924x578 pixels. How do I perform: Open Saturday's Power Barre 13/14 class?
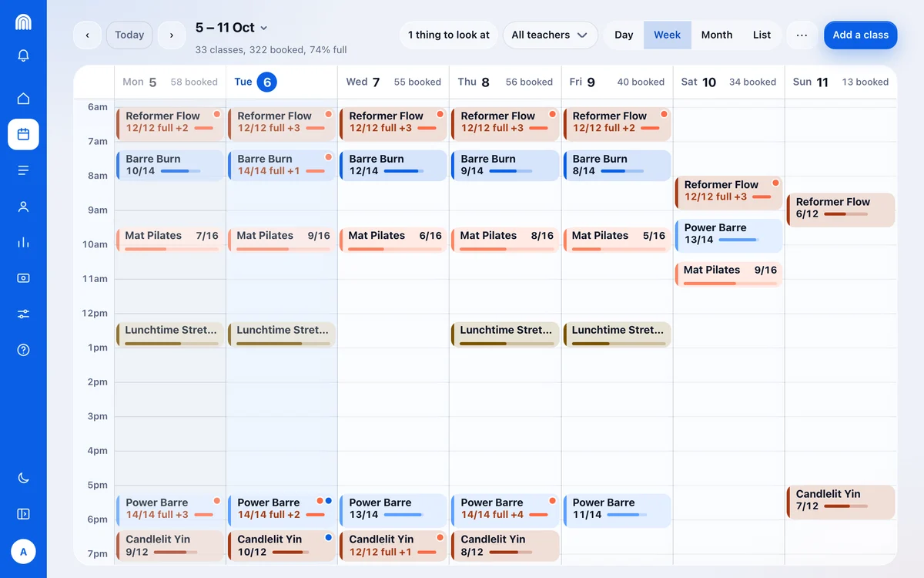tap(728, 236)
